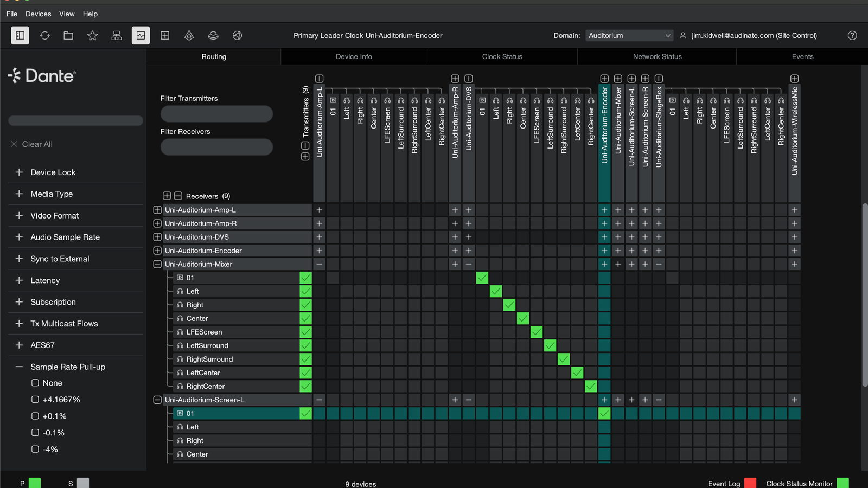868x488 pixels.
Task: Open the View menu
Action: [x=67, y=14]
